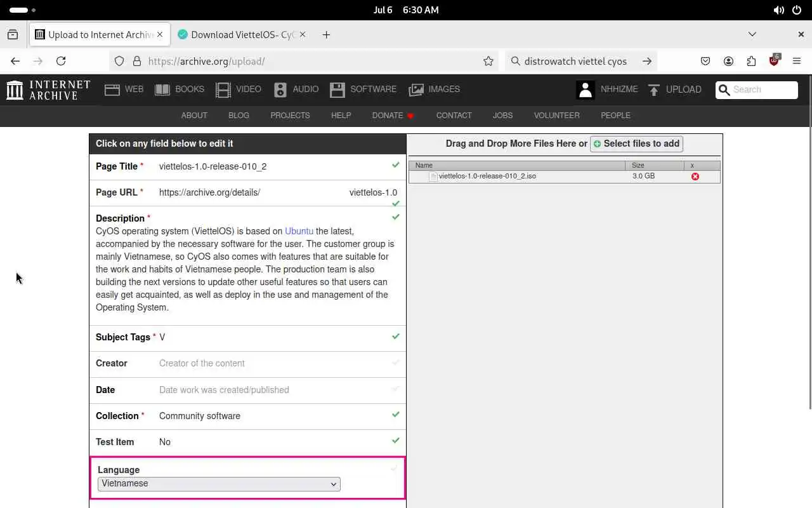Open uBlock Origin extension icon
Viewport: 812px width, 508px height.
tap(774, 61)
